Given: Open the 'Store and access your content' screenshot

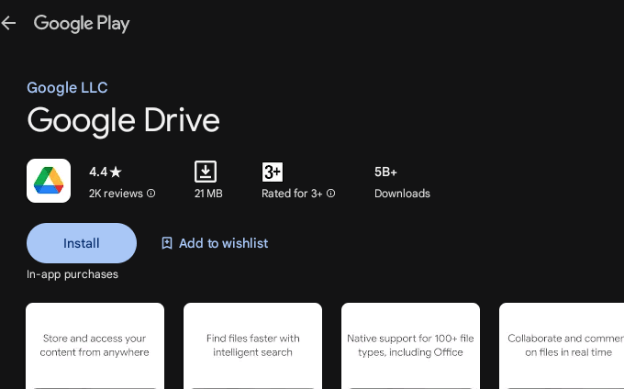Looking at the screenshot, I should 95,345.
